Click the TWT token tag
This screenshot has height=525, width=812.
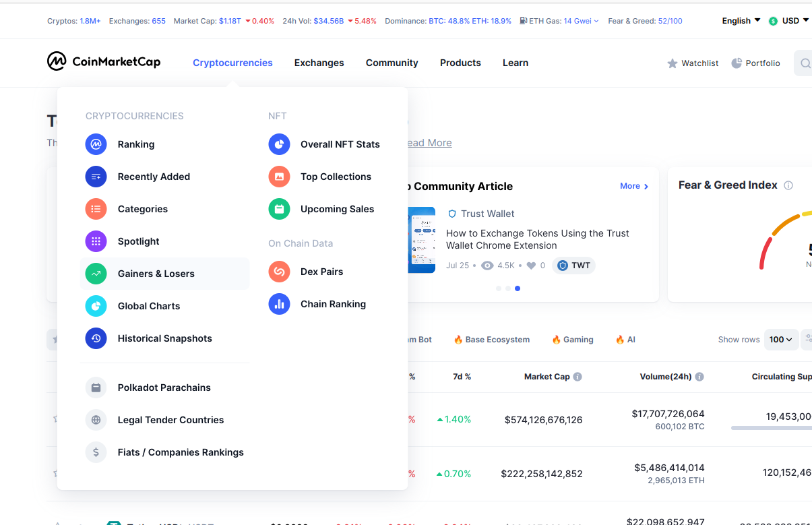tap(573, 266)
